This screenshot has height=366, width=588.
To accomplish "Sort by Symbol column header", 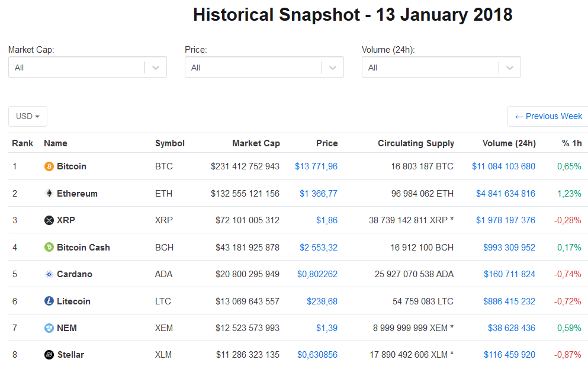I will [170, 143].
